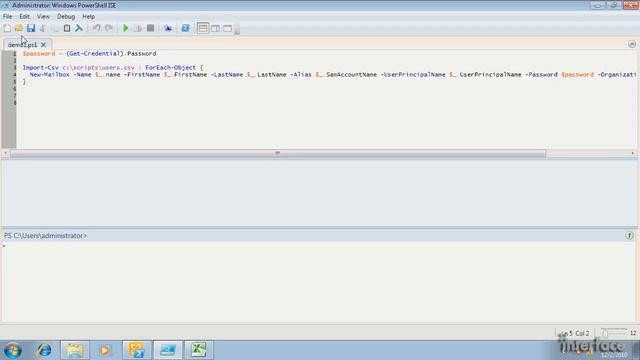
Task: Click the Undo arrow icon
Action: (97, 28)
